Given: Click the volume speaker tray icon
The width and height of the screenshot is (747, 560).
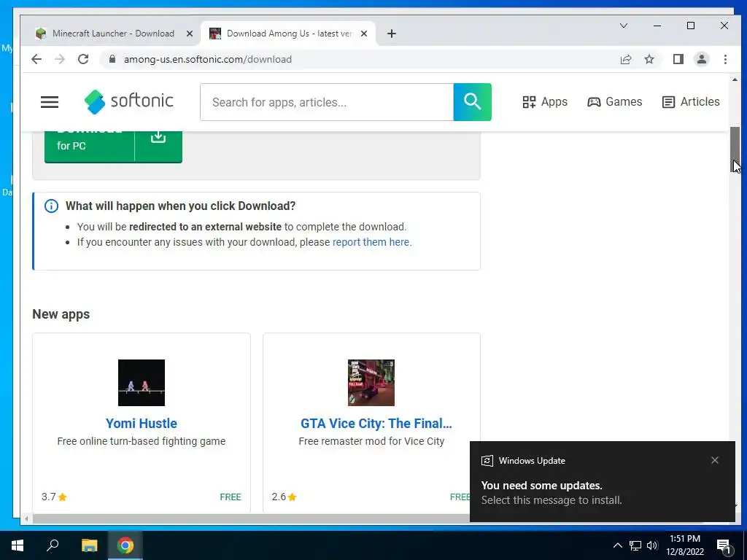Looking at the screenshot, I should pyautogui.click(x=652, y=545).
